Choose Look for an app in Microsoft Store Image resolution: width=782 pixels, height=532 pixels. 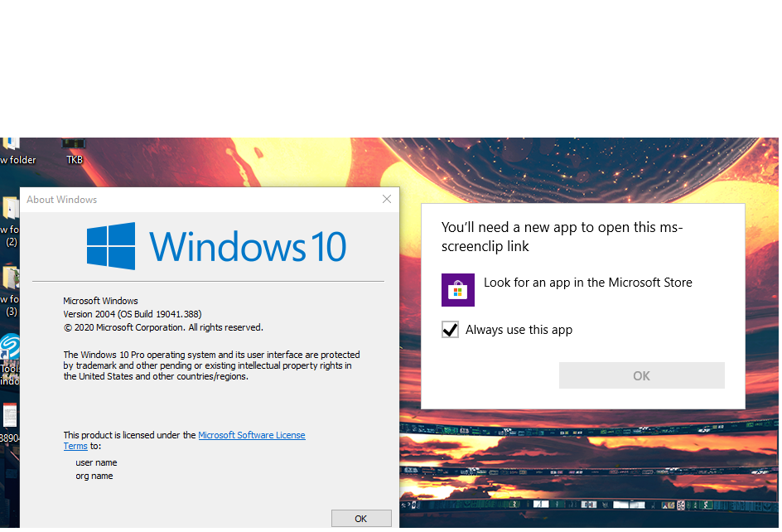pos(587,283)
